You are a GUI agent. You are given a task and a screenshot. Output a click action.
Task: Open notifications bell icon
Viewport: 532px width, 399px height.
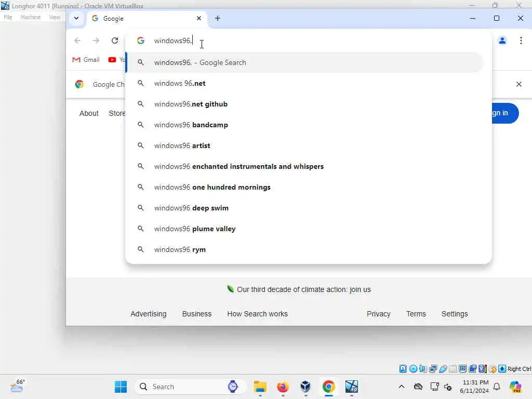(497, 387)
